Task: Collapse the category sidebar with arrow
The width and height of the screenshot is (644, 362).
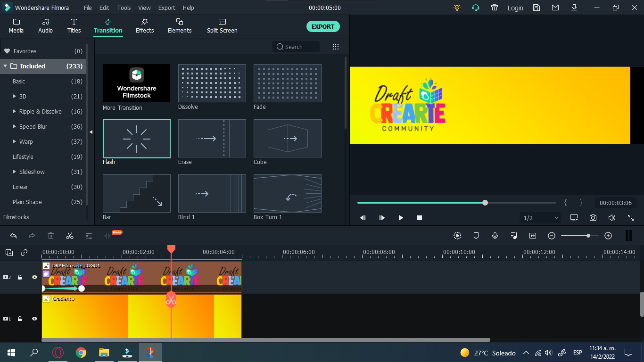Action: (91, 132)
